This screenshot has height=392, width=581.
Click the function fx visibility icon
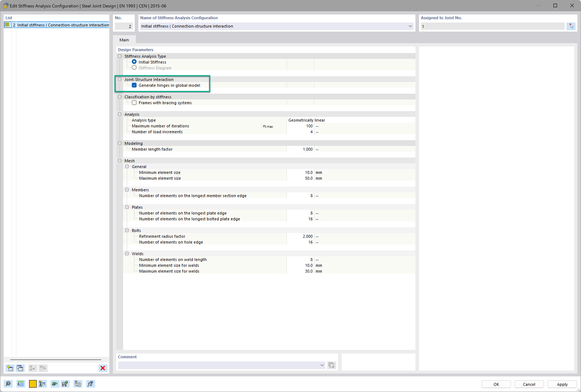tap(90, 384)
